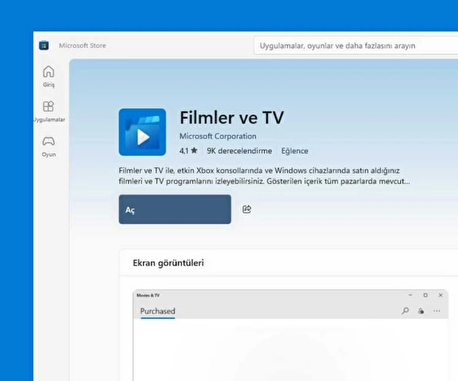
Task: Go to the Uygulamalar apps section
Action: 48,112
